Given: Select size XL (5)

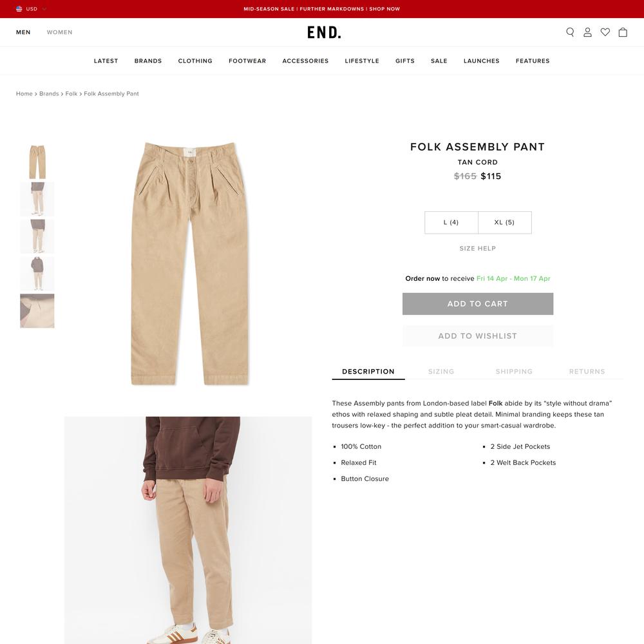Looking at the screenshot, I should point(504,222).
